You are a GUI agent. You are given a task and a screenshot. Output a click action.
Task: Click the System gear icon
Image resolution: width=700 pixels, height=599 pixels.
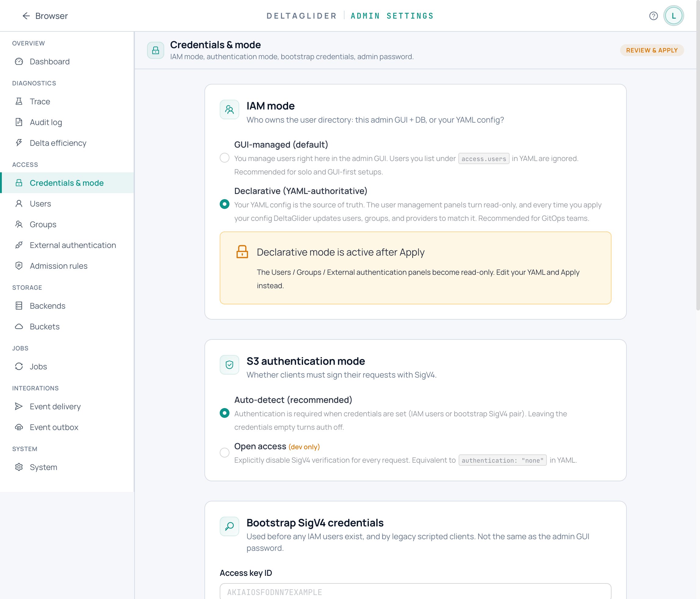(19, 467)
